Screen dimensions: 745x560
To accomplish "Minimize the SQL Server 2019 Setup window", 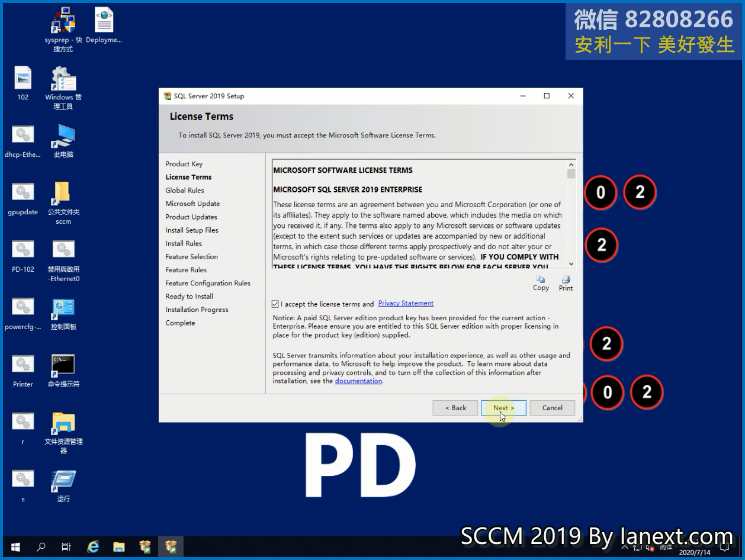I will pyautogui.click(x=523, y=96).
